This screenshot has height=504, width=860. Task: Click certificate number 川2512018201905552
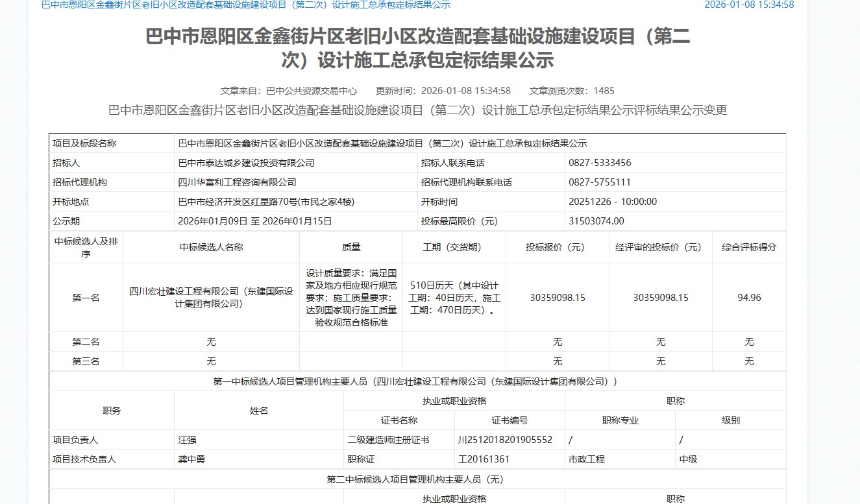[506, 440]
